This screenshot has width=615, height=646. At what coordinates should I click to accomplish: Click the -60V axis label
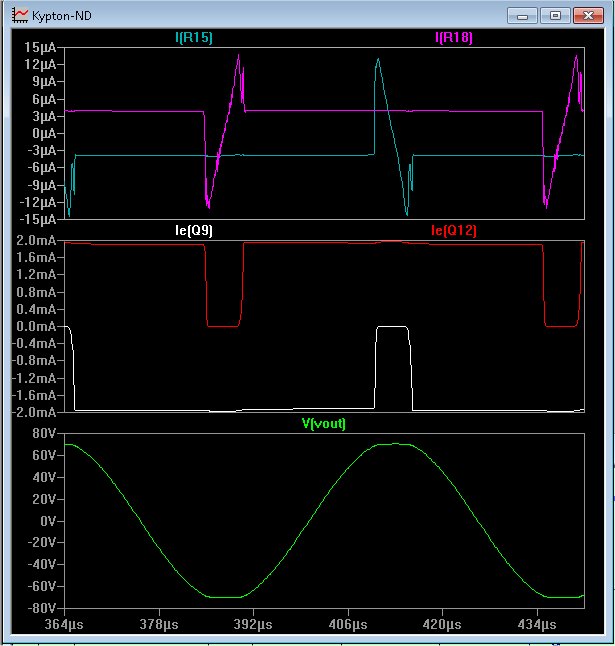tap(42, 586)
